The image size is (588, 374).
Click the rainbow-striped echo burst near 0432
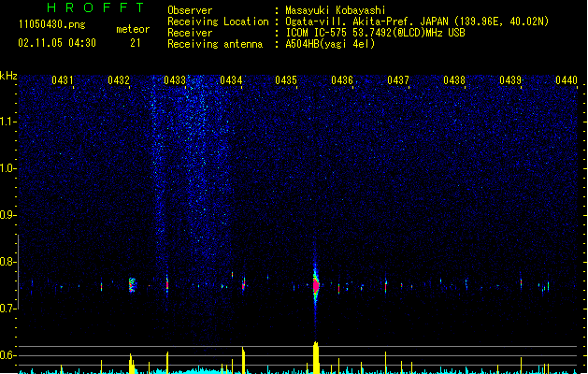(x=132, y=285)
